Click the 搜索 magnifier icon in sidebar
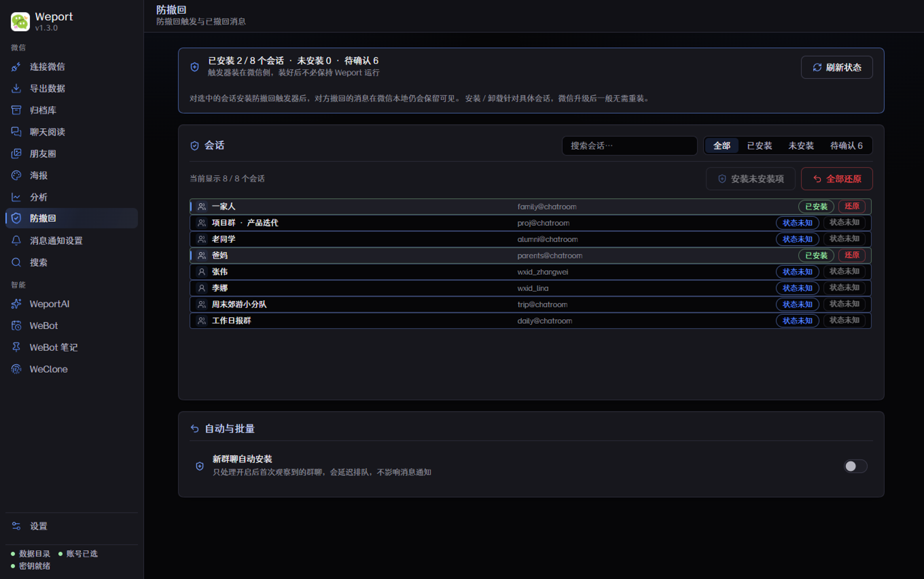 [x=16, y=262]
